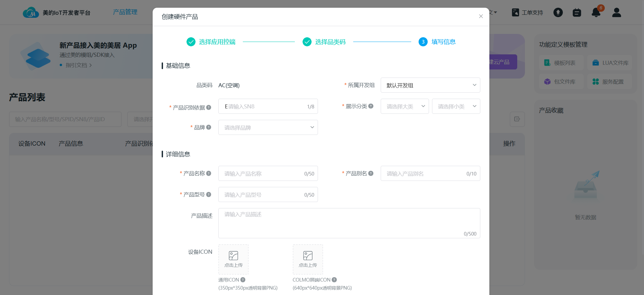The height and width of the screenshot is (295, 644).
Task: Expand the 请选择品牌 brand dropdown
Action: click(x=268, y=128)
